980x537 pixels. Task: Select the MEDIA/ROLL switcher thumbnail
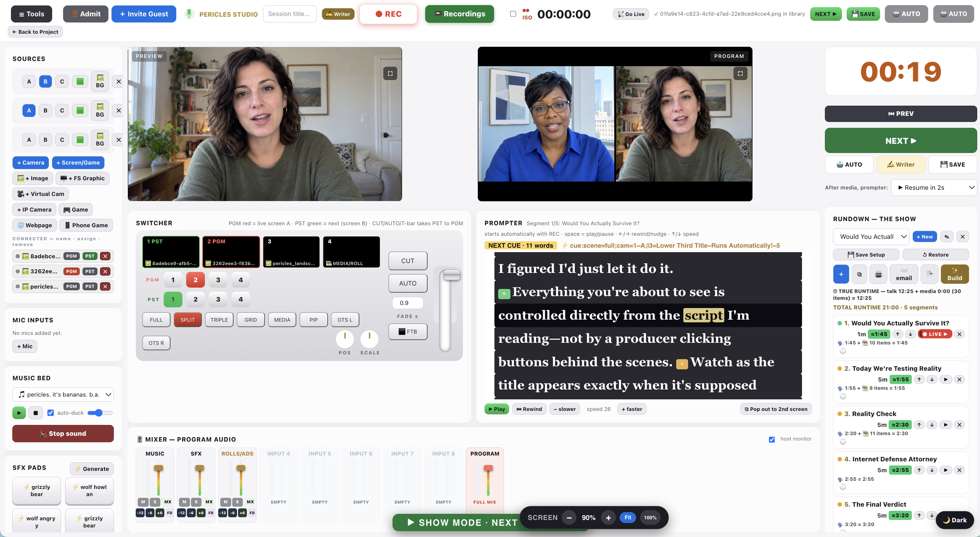352,252
